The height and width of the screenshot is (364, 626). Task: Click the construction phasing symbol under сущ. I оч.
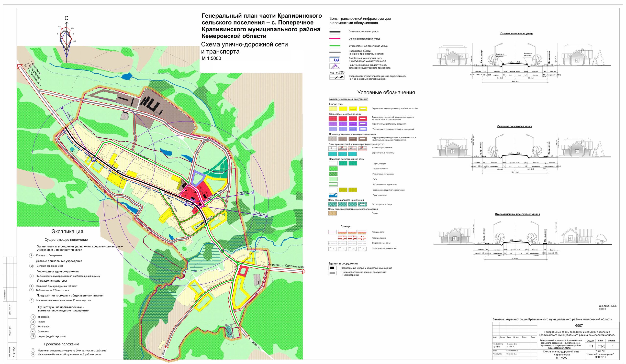tap(337, 77)
